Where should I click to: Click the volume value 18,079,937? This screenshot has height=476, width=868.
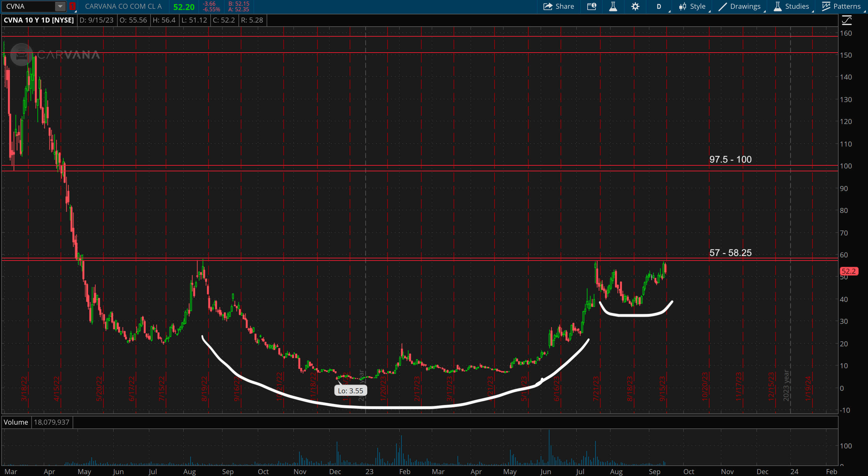pyautogui.click(x=52, y=422)
